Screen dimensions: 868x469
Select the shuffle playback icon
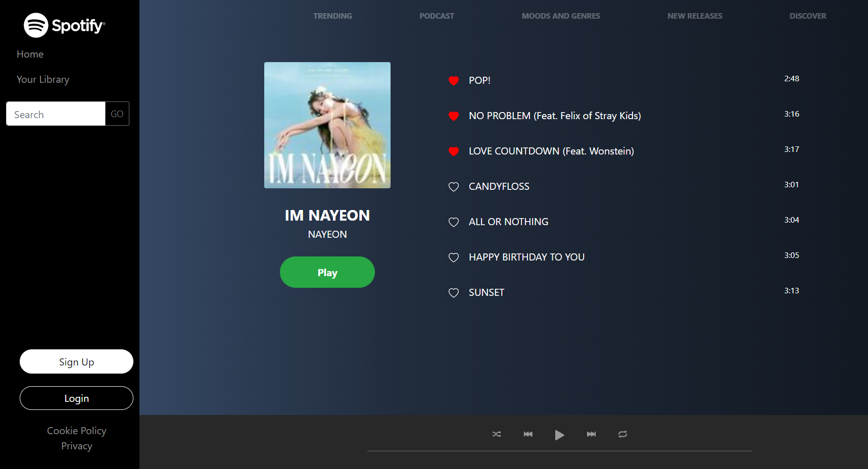[496, 434]
